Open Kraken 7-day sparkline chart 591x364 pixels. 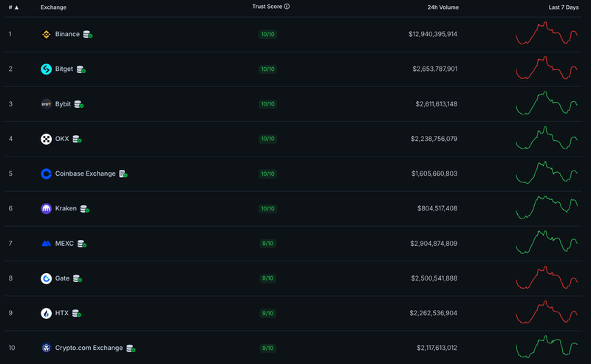pos(547,207)
